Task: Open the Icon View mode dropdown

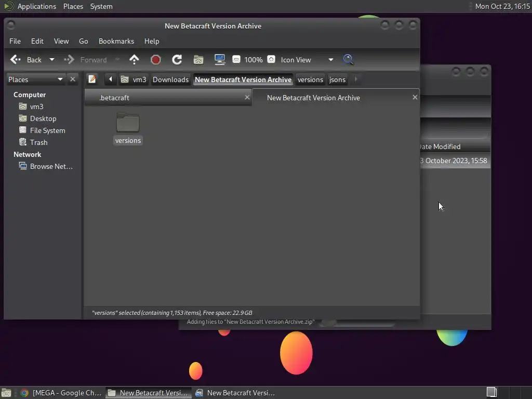Action: click(307, 60)
